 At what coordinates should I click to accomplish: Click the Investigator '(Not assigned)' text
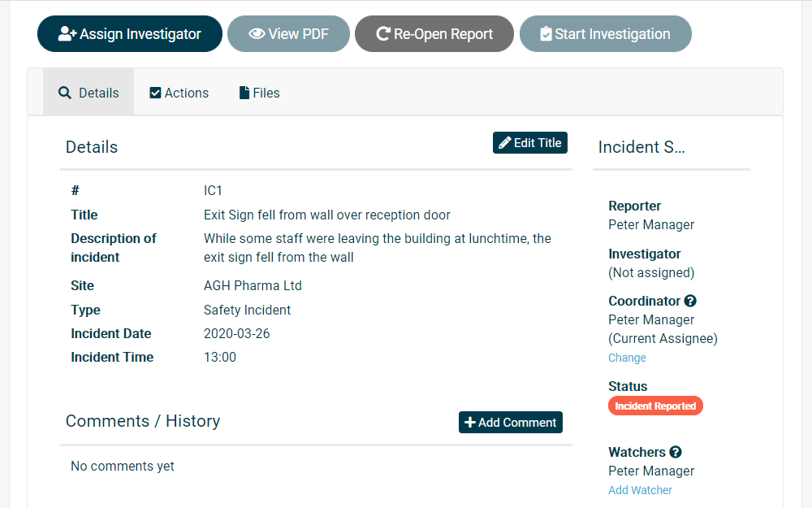click(651, 272)
